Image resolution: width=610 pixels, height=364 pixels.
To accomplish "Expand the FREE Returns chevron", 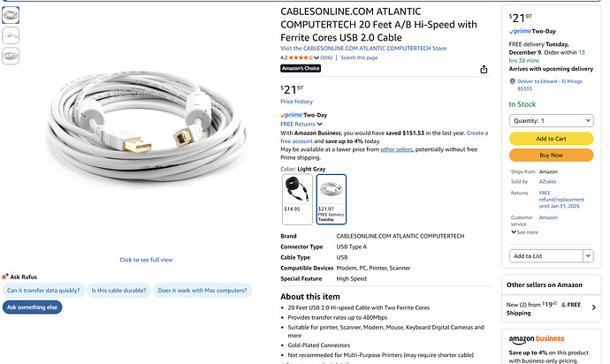I will 319,124.
